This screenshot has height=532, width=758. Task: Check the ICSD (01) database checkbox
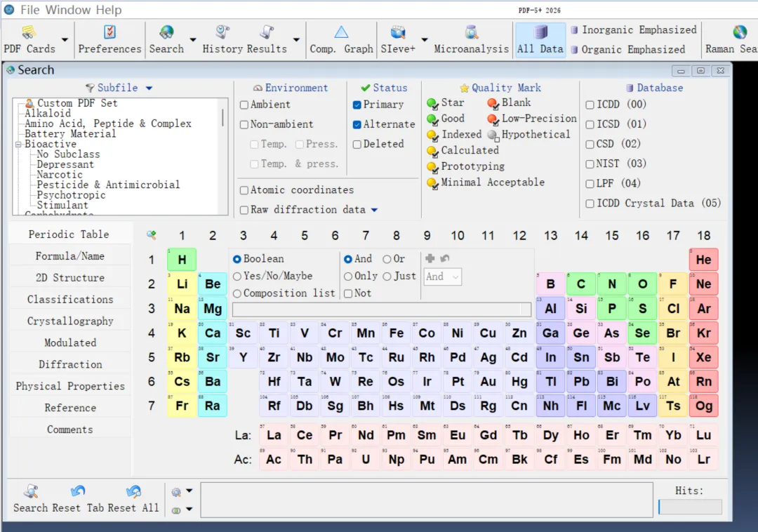tap(590, 125)
